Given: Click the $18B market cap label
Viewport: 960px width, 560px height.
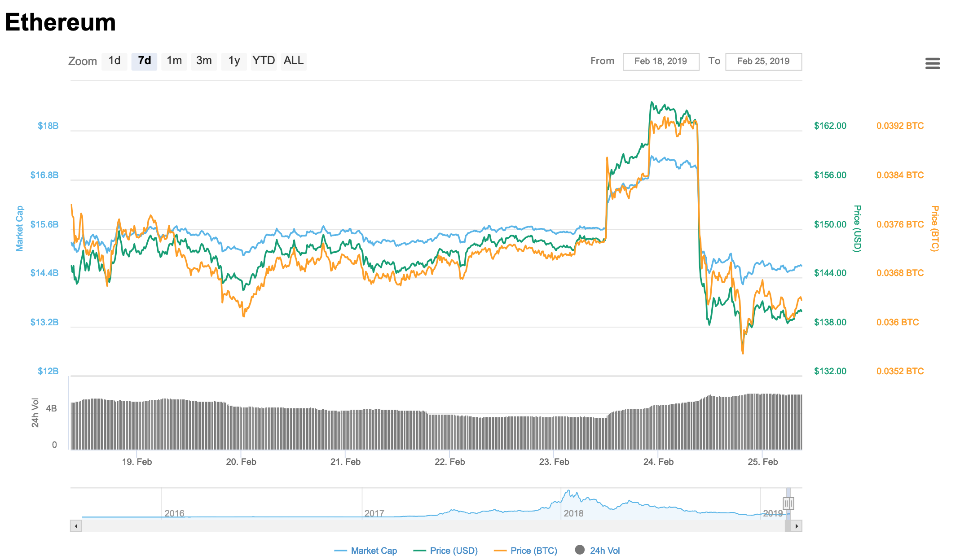Looking at the screenshot, I should (48, 126).
